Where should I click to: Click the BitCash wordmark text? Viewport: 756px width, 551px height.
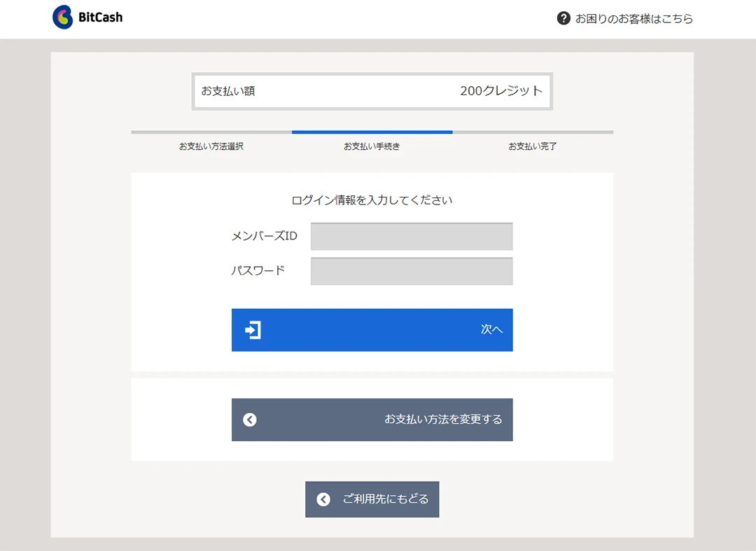pos(100,18)
